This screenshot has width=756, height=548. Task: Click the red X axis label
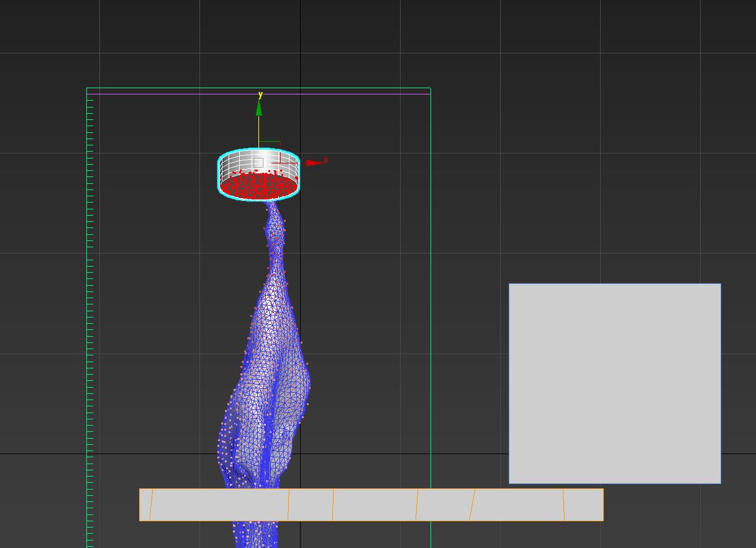tap(326, 160)
